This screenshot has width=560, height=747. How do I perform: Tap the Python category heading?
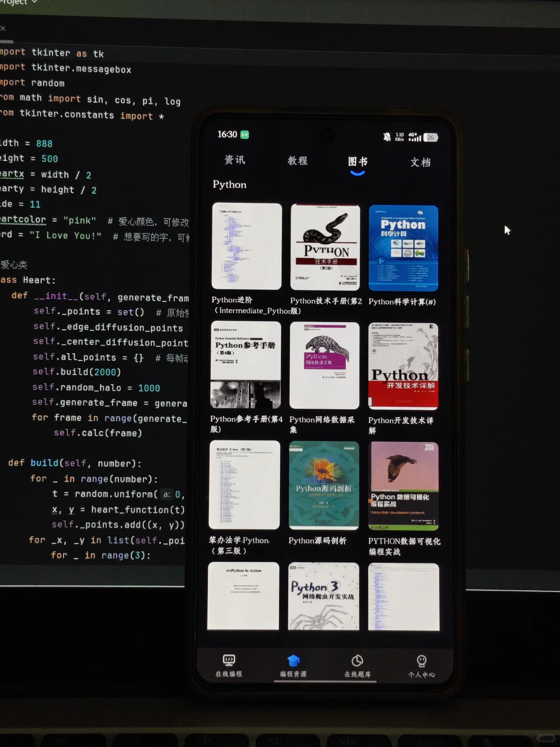[x=229, y=185]
